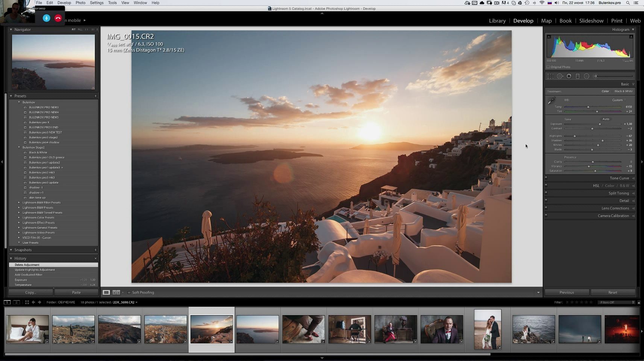This screenshot has height=361, width=644.
Task: Click the Vibrance slider handle
Action: [589, 166]
